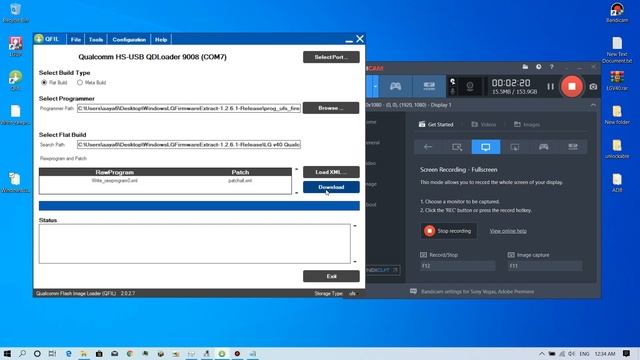Image resolution: width=640 pixels, height=360 pixels.
Task: Open the help question mark in Bandicam's title bar
Action: 551,67
